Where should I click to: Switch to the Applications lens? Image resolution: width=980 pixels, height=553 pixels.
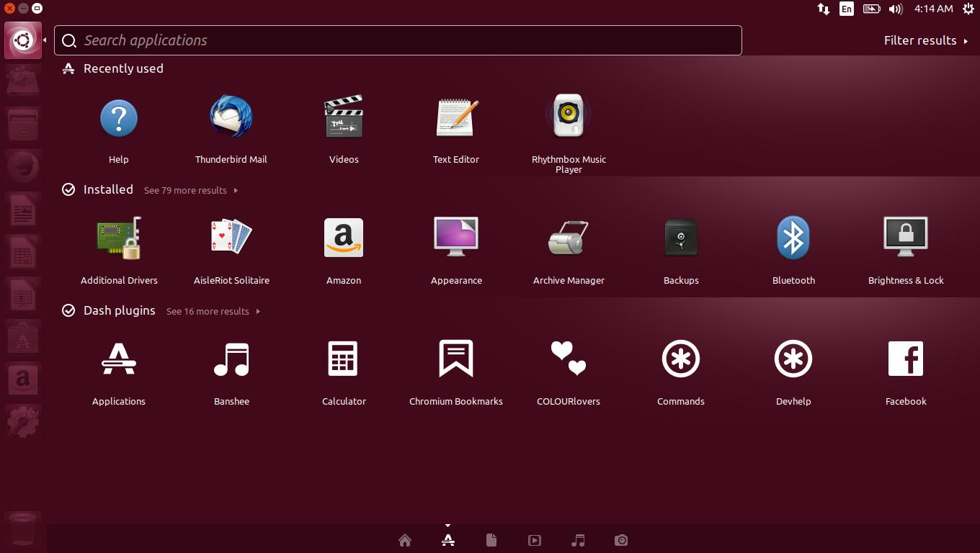click(x=448, y=540)
